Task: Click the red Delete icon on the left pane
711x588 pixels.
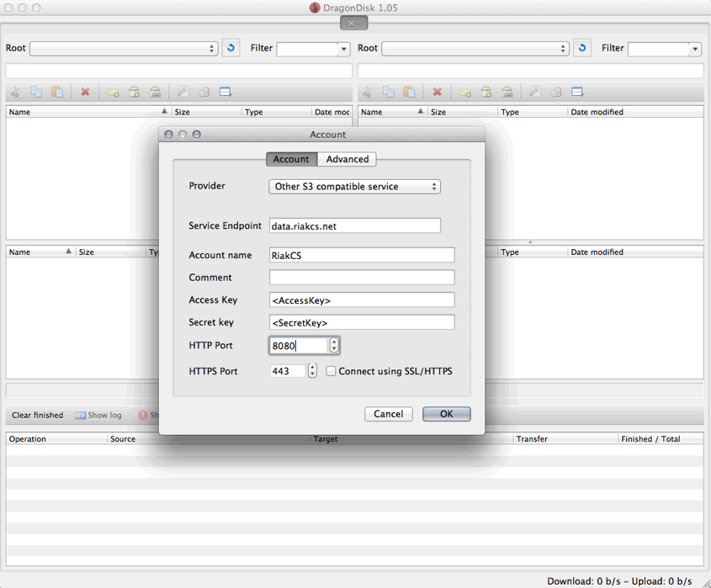Action: (86, 92)
